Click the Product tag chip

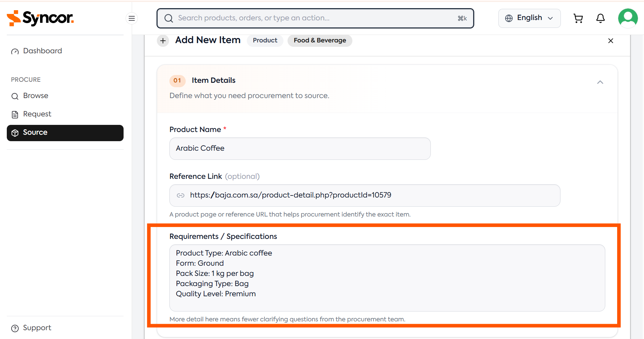265,40
